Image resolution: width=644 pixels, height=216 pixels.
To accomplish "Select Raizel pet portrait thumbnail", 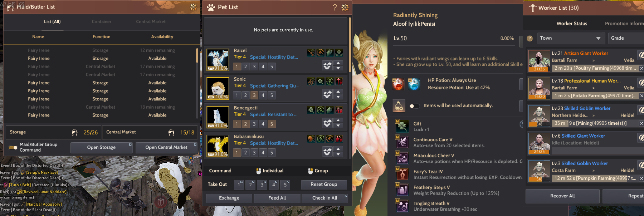I will click(218, 59).
